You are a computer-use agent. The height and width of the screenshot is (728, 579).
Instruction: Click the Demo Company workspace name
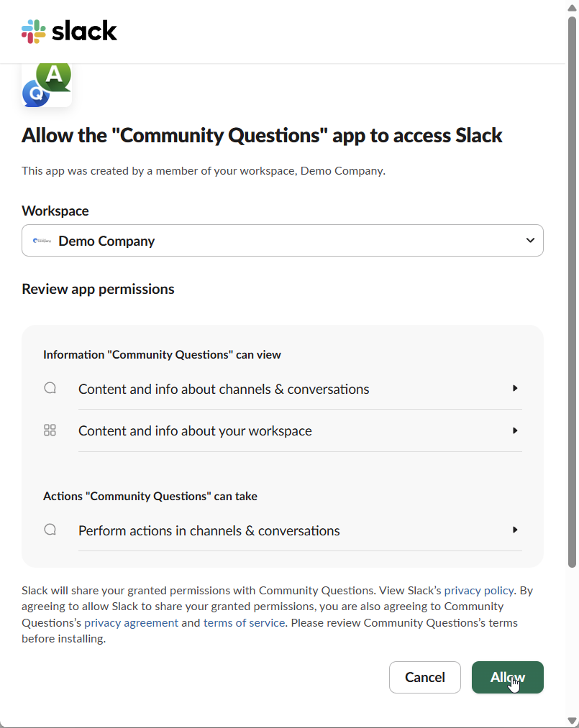click(106, 240)
